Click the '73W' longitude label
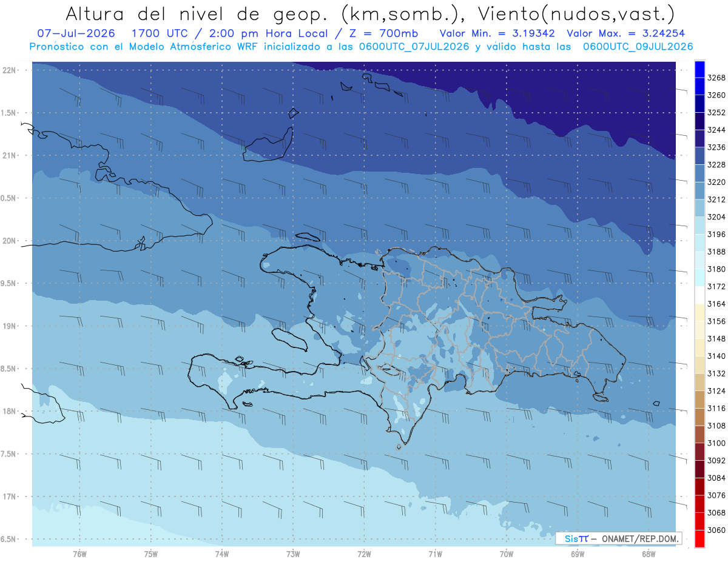Image resolution: width=728 pixels, height=562 pixels. pyautogui.click(x=293, y=554)
